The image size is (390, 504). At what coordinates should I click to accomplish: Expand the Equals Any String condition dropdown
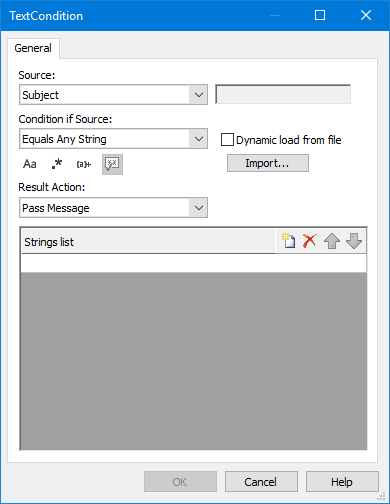(x=113, y=139)
